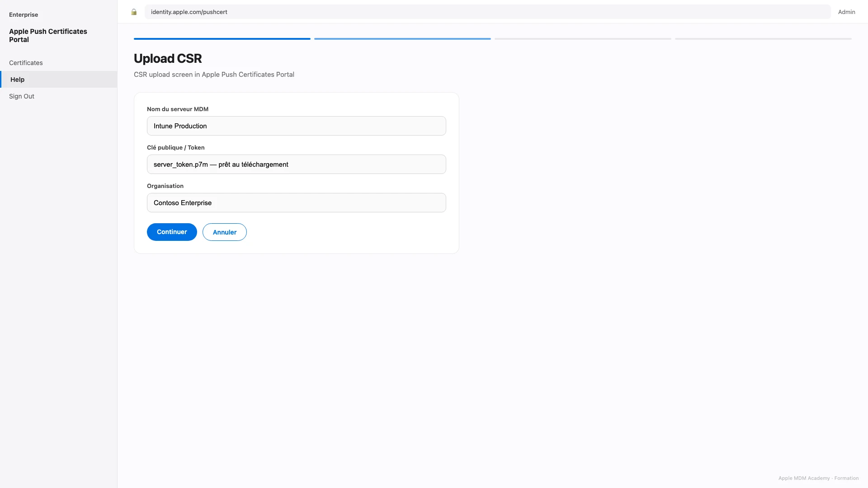868x488 pixels.
Task: Click the Apple Push Certificates Portal title
Action: [x=48, y=35]
